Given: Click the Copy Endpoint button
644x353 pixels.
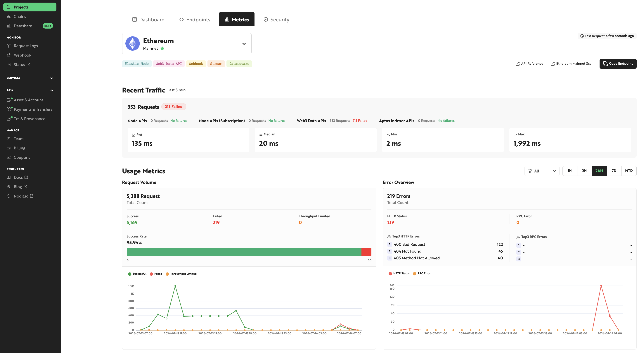Looking at the screenshot, I should 618,64.
